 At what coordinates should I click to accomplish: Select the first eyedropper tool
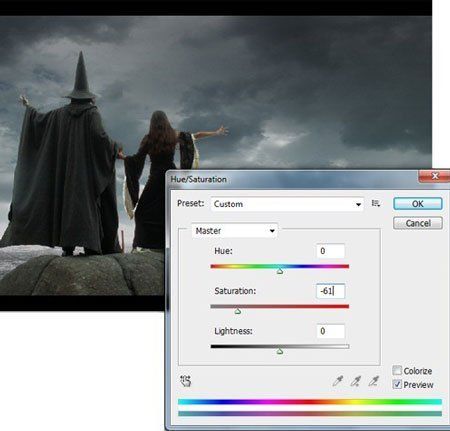click(x=338, y=381)
